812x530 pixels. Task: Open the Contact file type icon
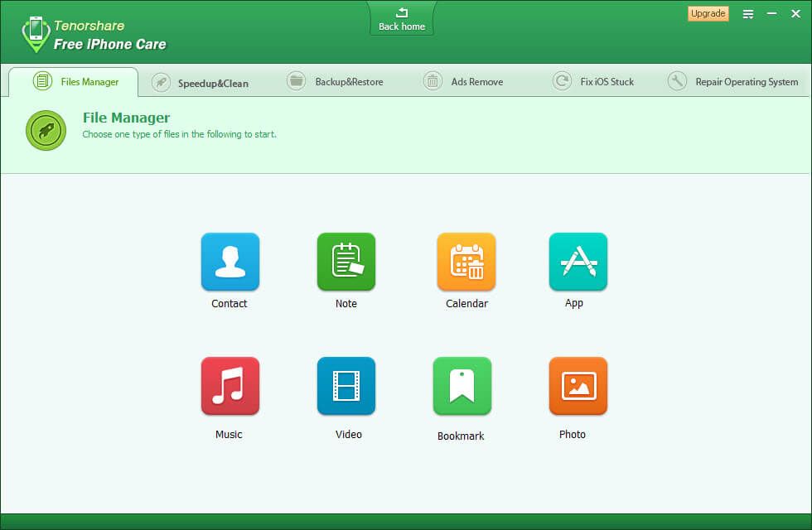click(x=230, y=262)
